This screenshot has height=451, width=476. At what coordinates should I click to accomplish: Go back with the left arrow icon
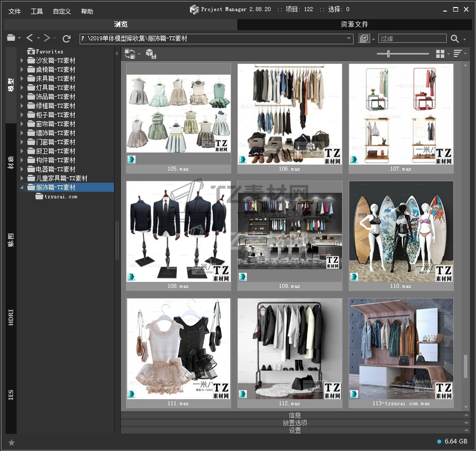30,38
